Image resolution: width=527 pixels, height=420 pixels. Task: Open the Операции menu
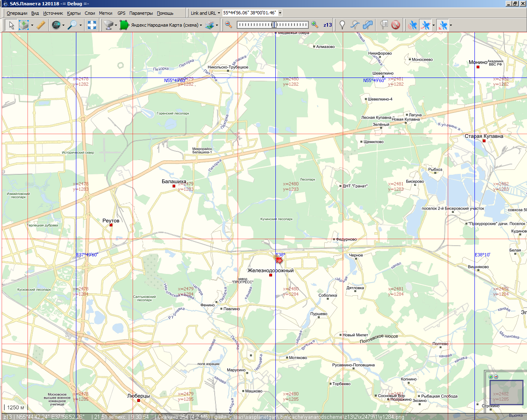17,13
